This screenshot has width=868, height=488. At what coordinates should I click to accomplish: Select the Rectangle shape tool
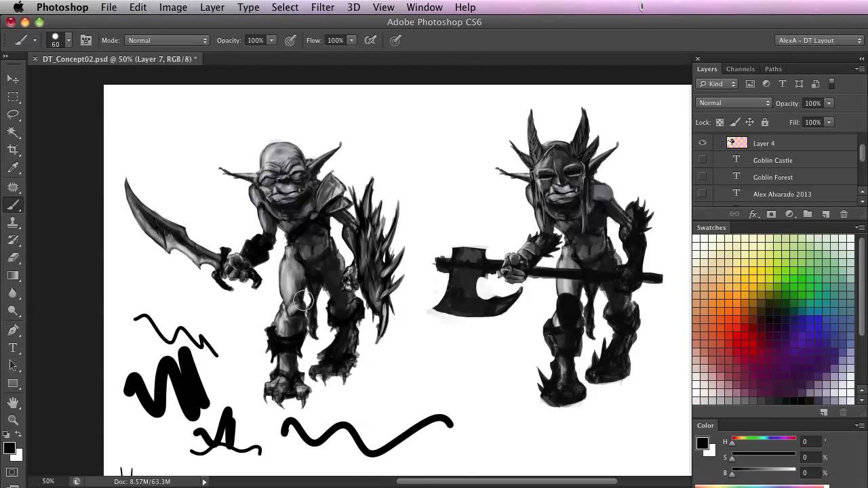tap(13, 383)
